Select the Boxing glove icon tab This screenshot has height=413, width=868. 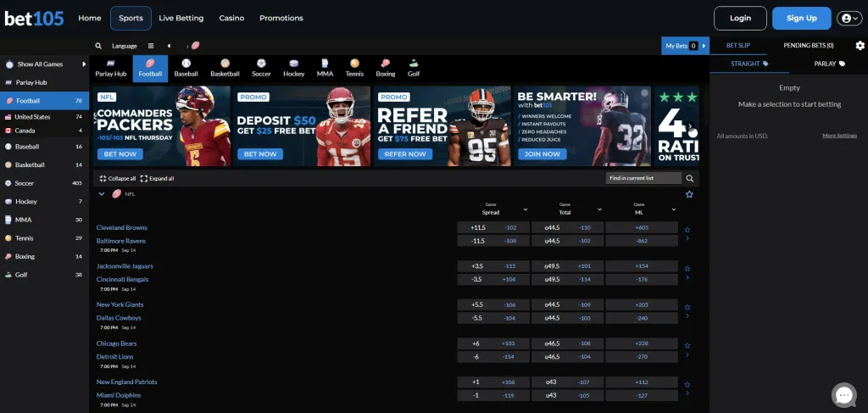point(386,69)
